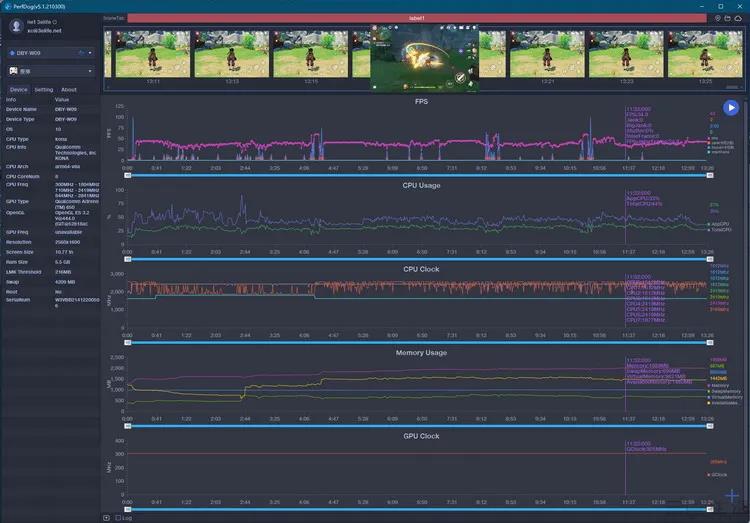The width and height of the screenshot is (750, 523).
Task: Click the game controller app icon
Action: [x=13, y=71]
